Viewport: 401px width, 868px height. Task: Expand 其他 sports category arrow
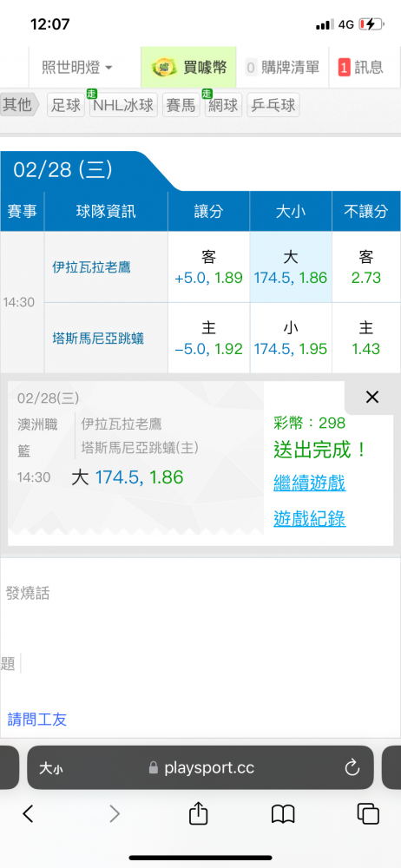click(x=20, y=105)
